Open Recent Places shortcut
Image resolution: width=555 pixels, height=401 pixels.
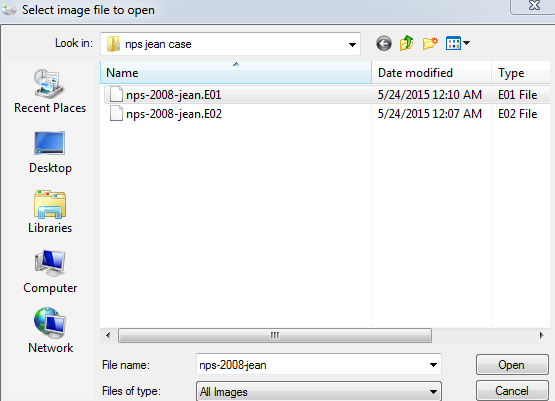pos(50,91)
